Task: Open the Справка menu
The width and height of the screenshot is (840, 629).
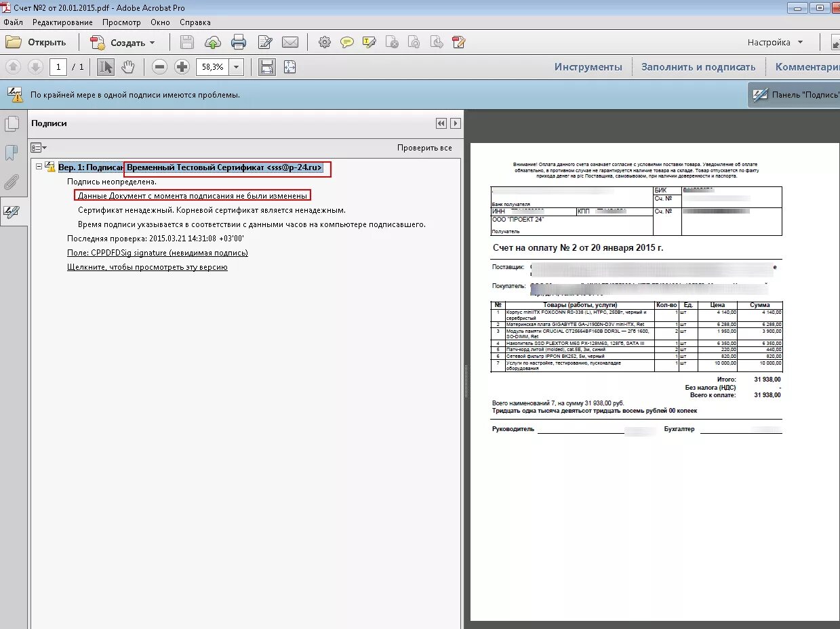Action: pos(195,22)
